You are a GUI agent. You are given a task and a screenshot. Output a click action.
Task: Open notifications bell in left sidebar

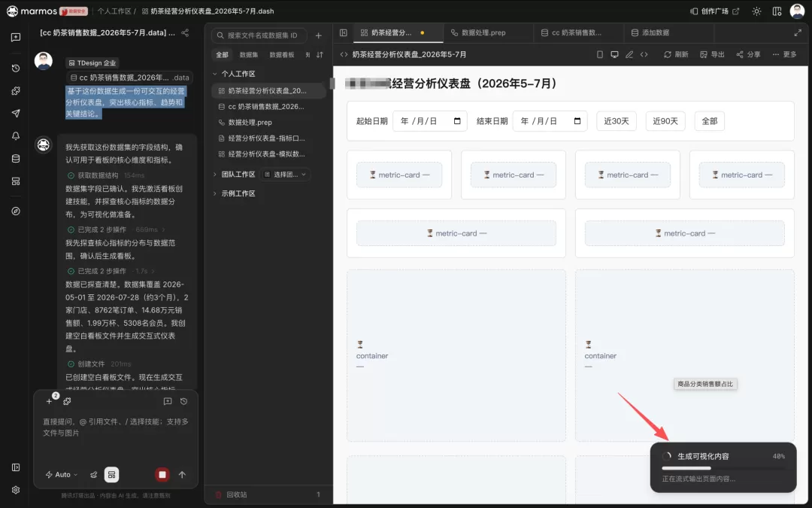pyautogui.click(x=16, y=135)
